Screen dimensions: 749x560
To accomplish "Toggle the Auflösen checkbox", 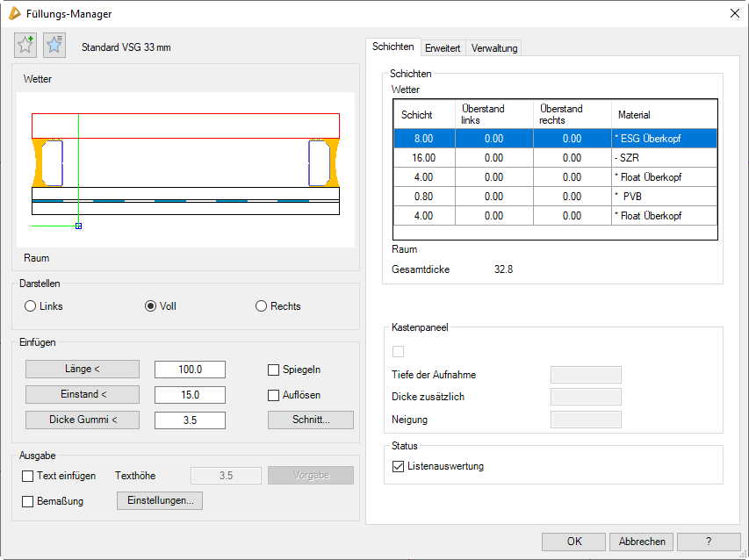I will click(x=274, y=395).
